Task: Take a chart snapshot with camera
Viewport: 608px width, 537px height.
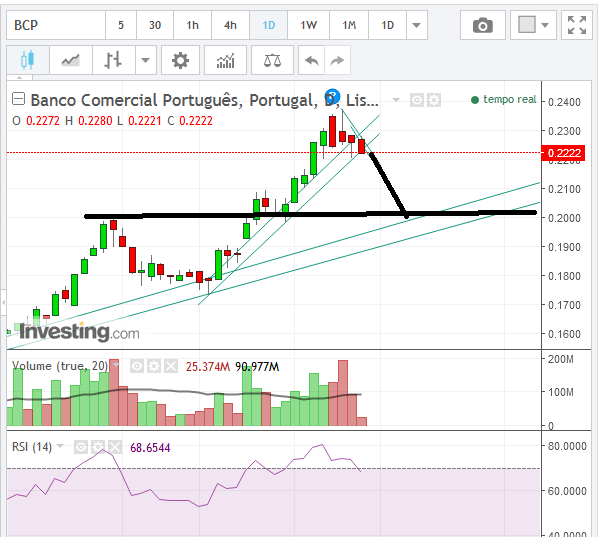Action: pos(483,26)
